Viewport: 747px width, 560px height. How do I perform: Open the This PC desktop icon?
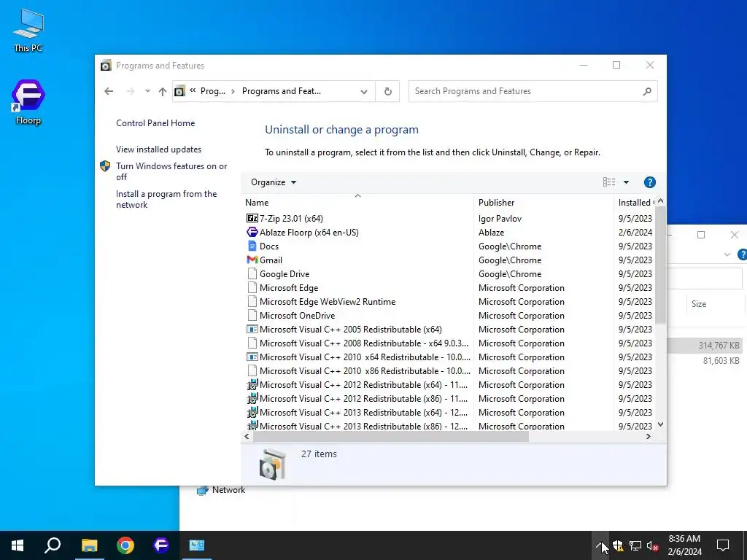pyautogui.click(x=28, y=31)
